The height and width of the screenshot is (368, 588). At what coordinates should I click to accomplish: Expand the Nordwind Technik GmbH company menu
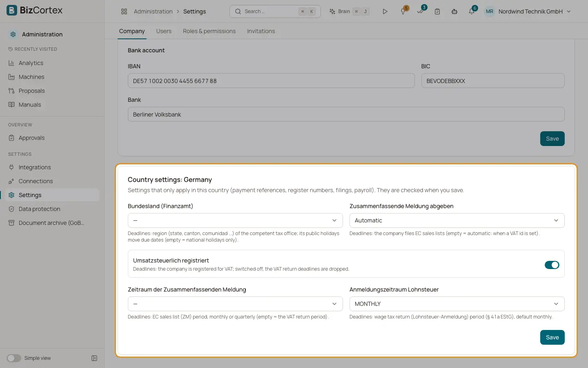click(535, 11)
